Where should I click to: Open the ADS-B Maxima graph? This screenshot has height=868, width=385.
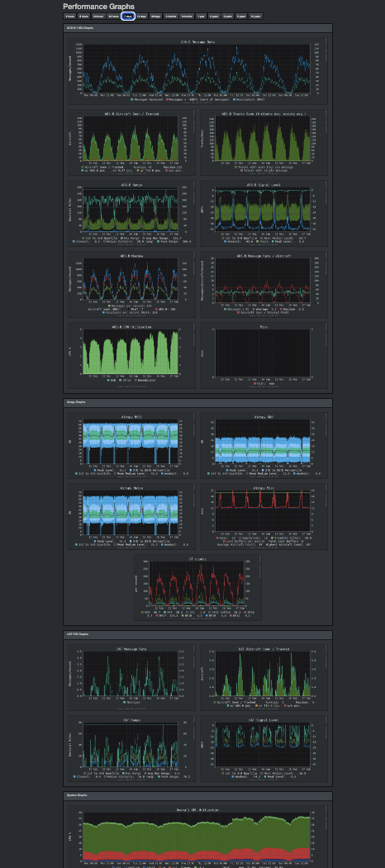pyautogui.click(x=132, y=284)
